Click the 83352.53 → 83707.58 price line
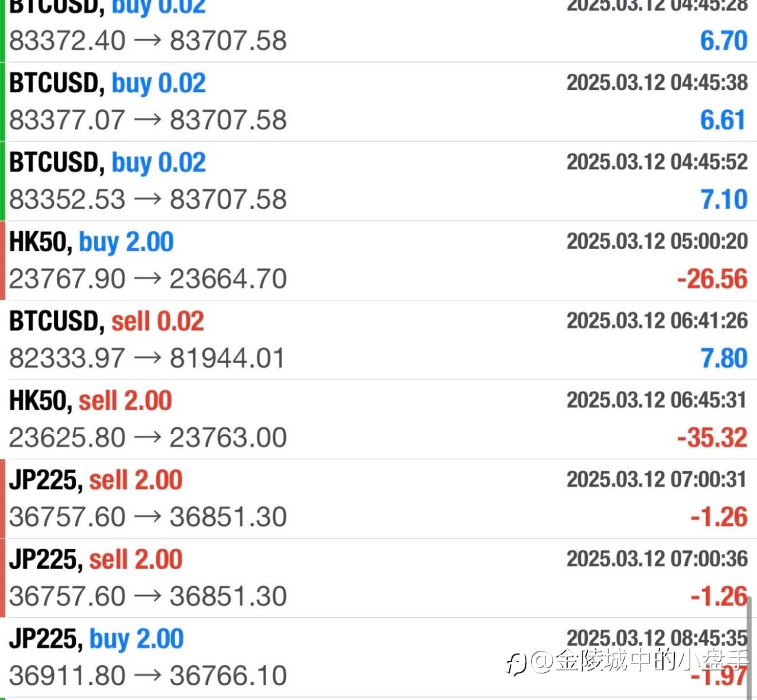 pos(148,200)
